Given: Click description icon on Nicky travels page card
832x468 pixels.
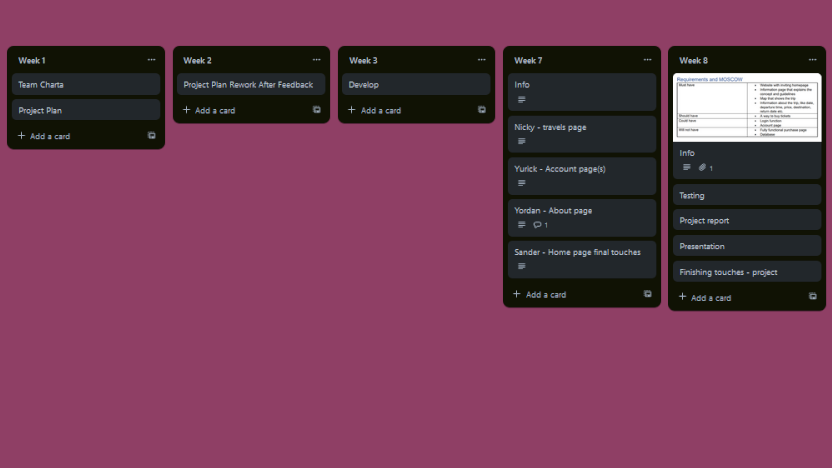Looking at the screenshot, I should [x=522, y=141].
